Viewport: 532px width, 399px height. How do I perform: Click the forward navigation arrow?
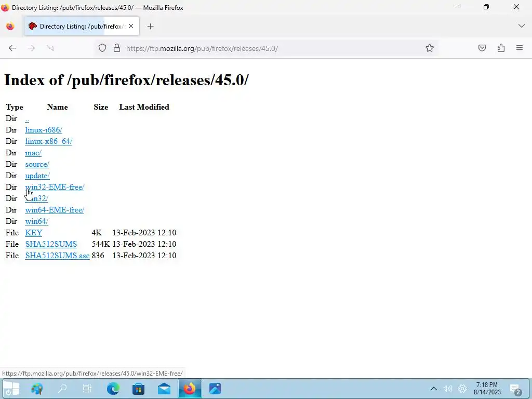(x=31, y=48)
